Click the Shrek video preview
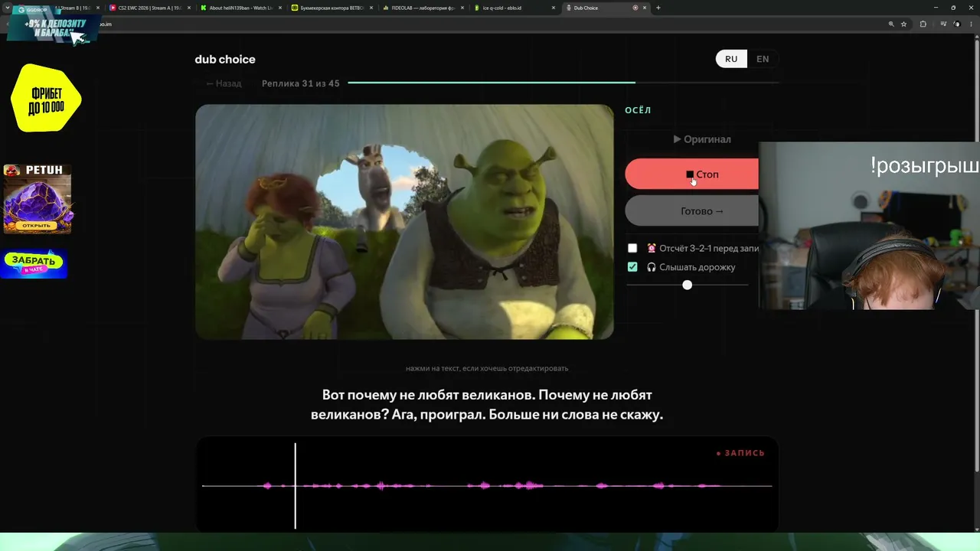 pyautogui.click(x=404, y=222)
